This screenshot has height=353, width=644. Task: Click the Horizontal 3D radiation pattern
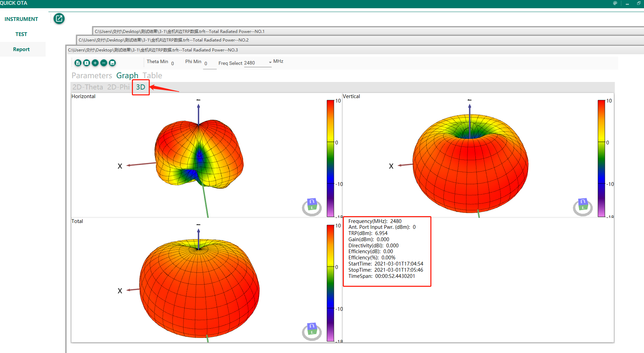(x=199, y=154)
